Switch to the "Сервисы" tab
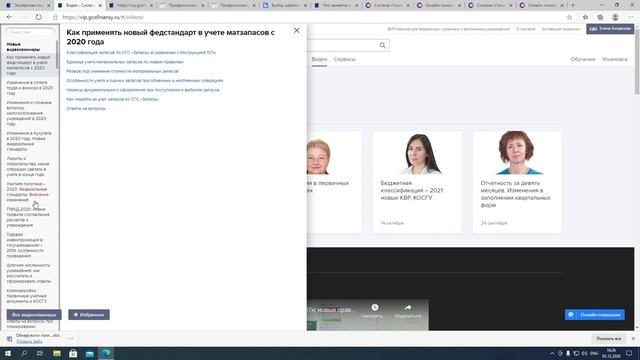This screenshot has height=360, width=640. 344,59
